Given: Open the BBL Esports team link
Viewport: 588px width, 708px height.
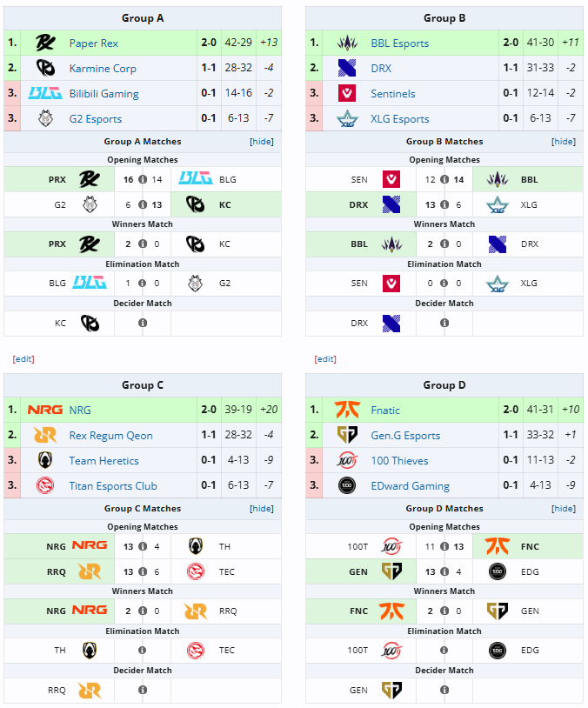Looking at the screenshot, I should tap(399, 43).
